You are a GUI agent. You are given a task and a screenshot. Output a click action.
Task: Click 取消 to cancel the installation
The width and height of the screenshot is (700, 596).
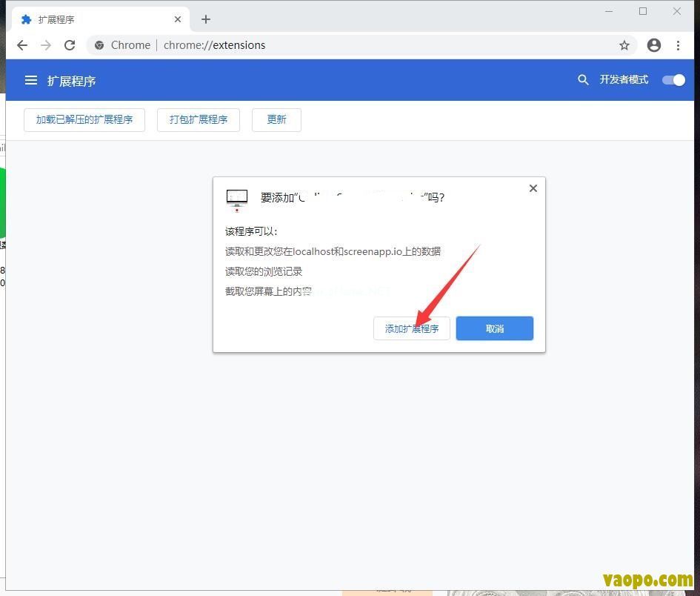click(x=494, y=328)
